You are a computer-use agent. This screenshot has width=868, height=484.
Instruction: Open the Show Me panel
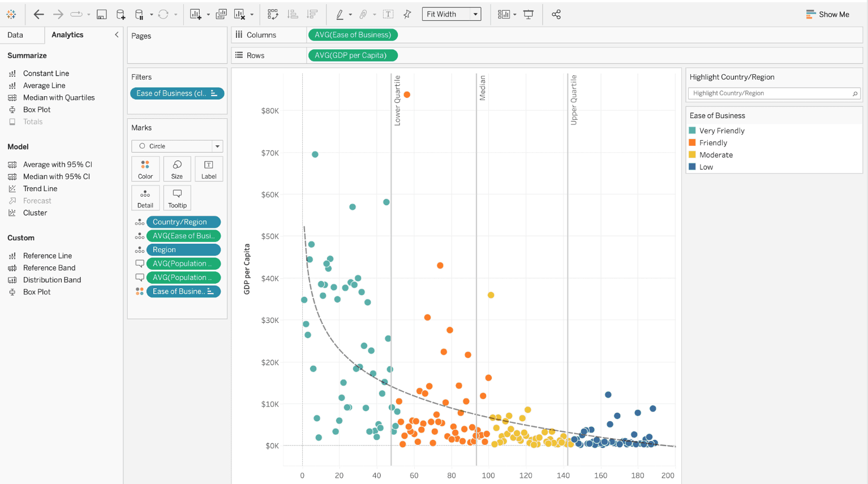827,14
